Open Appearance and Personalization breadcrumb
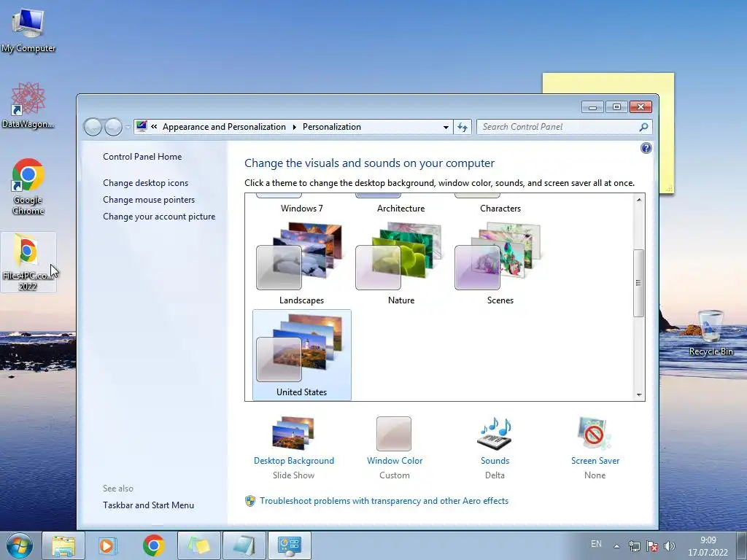Screen dimensions: 747x560 click(x=224, y=127)
